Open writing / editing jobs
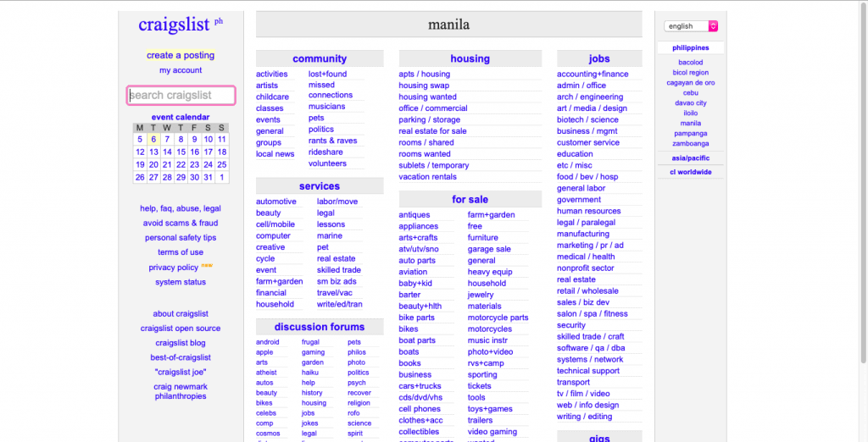This screenshot has width=868, height=442. (585, 417)
